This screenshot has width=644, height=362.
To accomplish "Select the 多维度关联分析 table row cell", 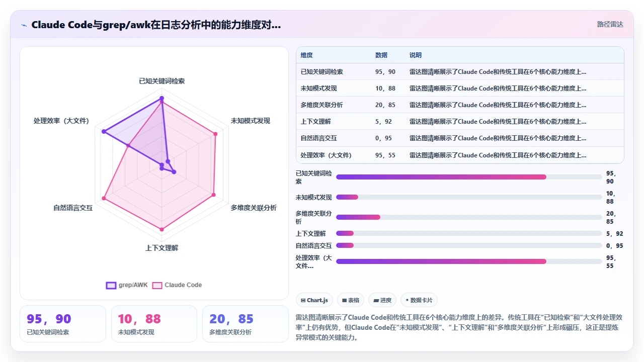I will [321, 105].
